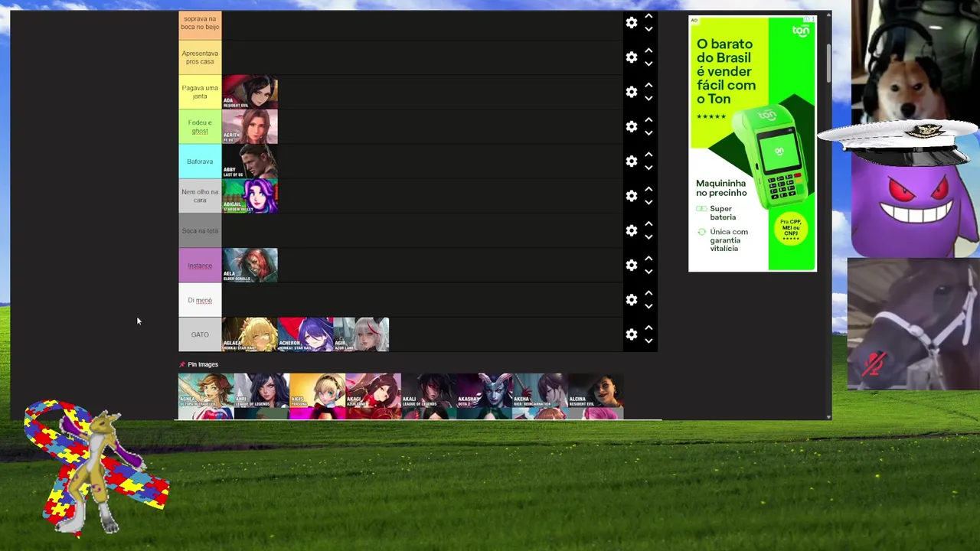
Task: Edit the 'Pagava uma janta' yellow tier label
Action: [x=200, y=92]
